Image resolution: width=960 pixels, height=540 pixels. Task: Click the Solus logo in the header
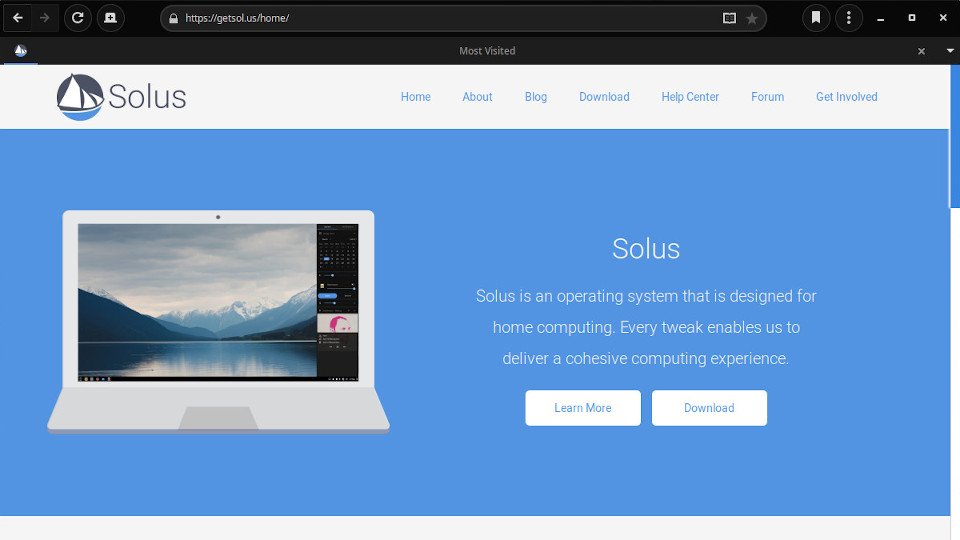[x=122, y=97]
